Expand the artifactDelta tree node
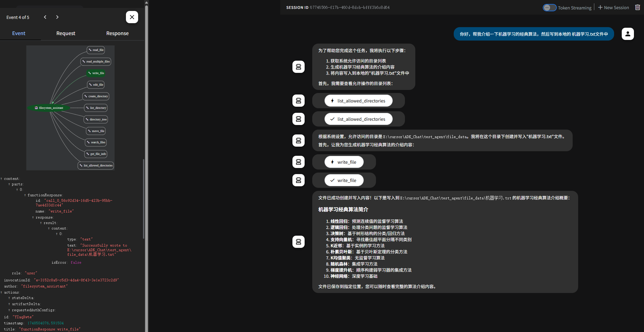644x332 pixels. tap(9, 304)
